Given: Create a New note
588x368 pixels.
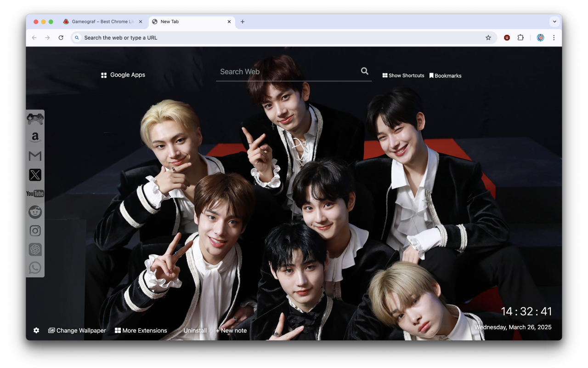Looking at the screenshot, I should [x=231, y=330].
